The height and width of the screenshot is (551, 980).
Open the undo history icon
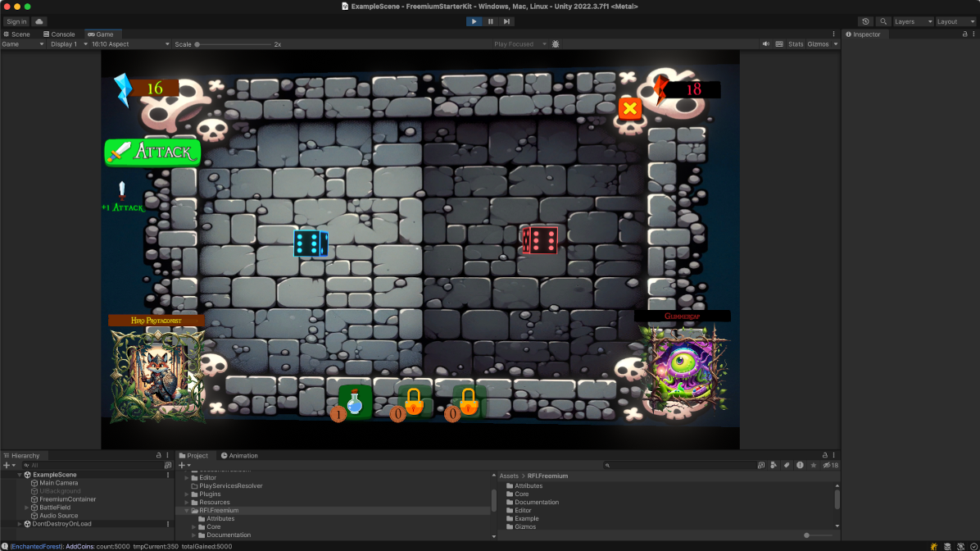pos(865,21)
